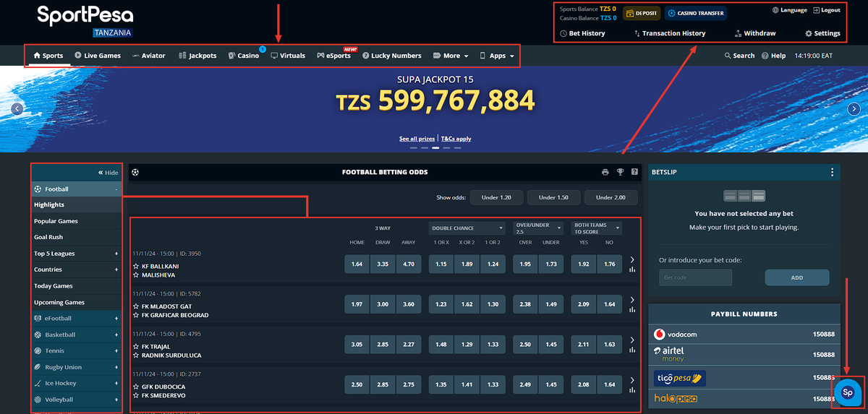Select Highlights in the sidebar
The height and width of the screenshot is (414, 868).
(76, 205)
